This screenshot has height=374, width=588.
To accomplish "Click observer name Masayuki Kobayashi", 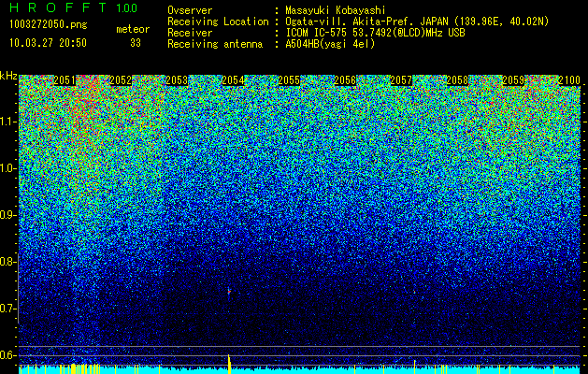I will [336, 10].
